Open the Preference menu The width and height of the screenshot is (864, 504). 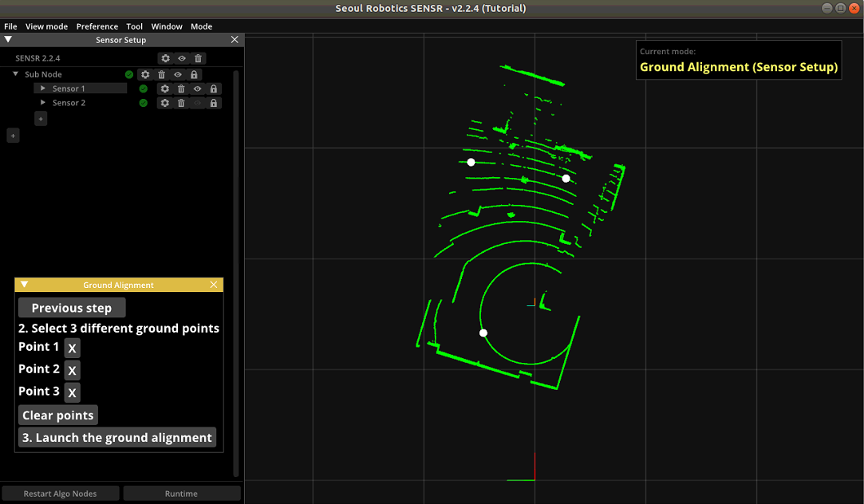(x=97, y=26)
